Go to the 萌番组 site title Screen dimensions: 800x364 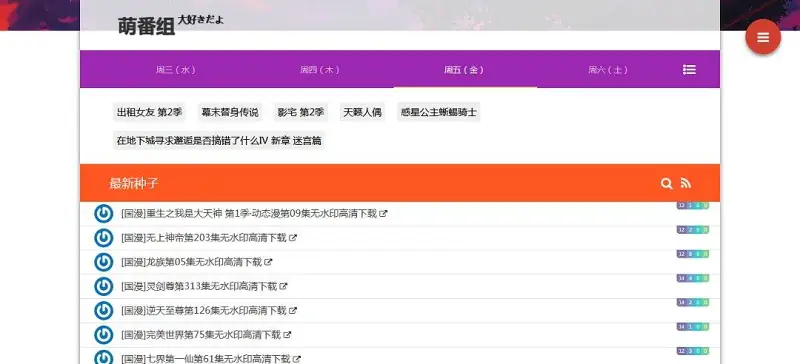(x=146, y=26)
